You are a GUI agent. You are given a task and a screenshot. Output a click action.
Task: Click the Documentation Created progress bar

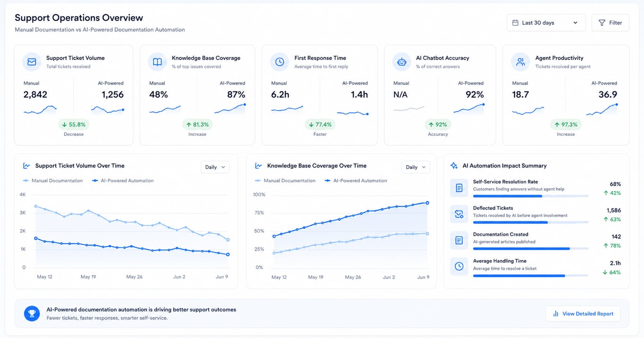[x=530, y=249]
